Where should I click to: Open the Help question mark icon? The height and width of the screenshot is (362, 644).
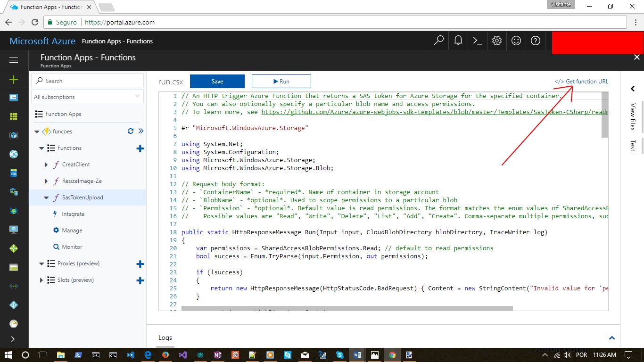point(536,41)
